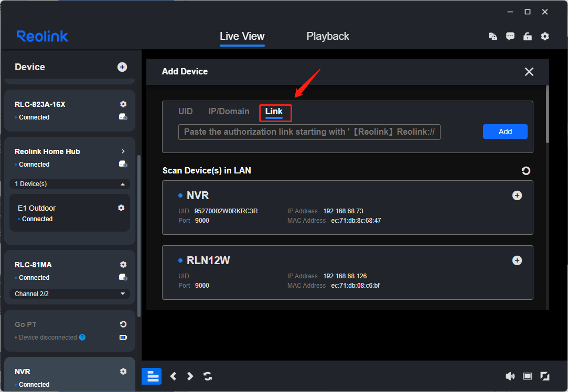Open the message chat icon in the header

point(510,36)
